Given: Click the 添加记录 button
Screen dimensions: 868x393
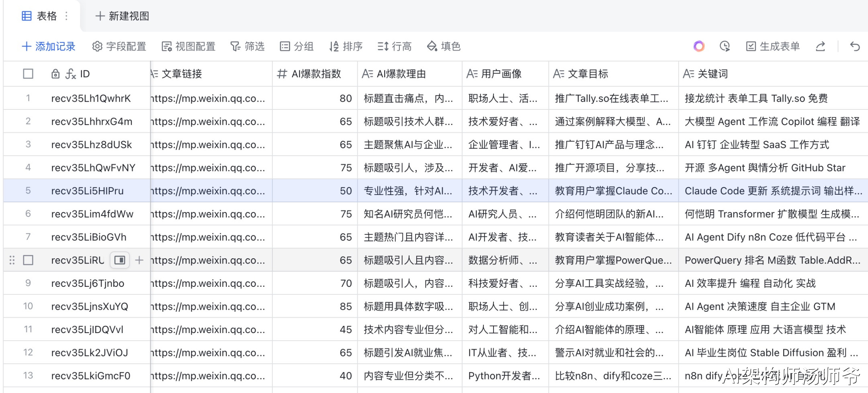Looking at the screenshot, I should [x=49, y=46].
